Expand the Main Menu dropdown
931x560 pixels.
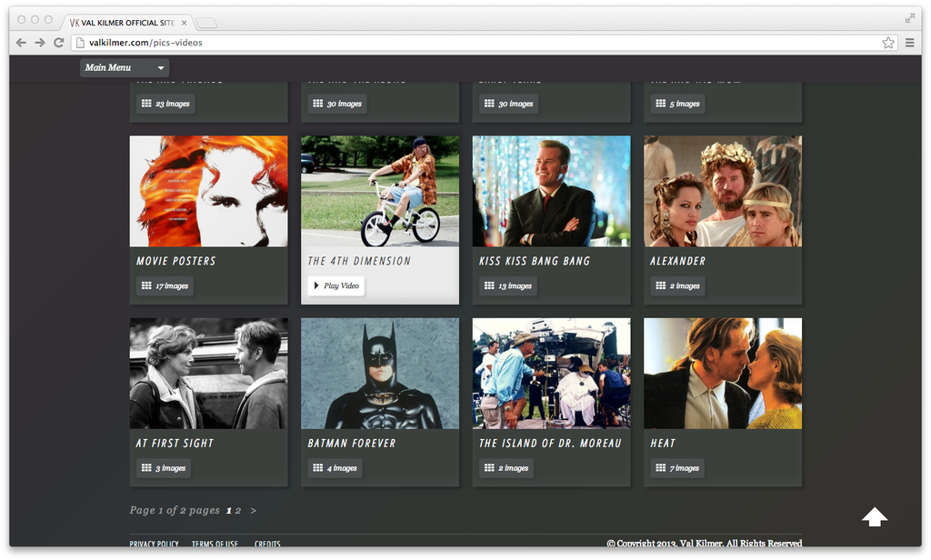pos(125,67)
